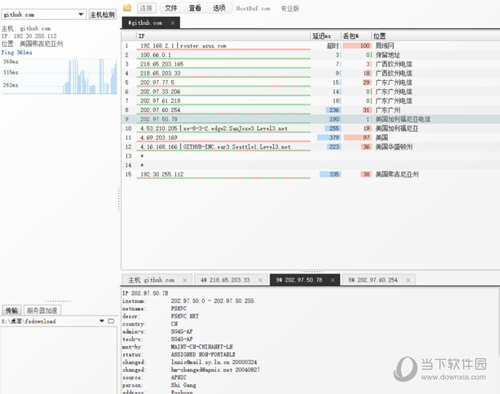Click the mnt-by value MAINT-CN-CHINANET-LN

[202, 347]
